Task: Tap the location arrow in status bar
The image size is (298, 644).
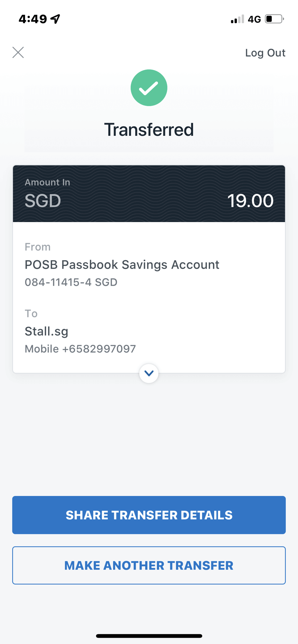Action: (x=56, y=19)
